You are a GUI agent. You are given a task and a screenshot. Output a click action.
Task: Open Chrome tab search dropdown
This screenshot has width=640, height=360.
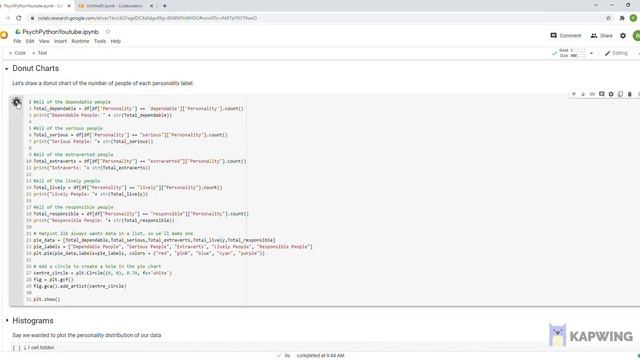[x=596, y=5]
